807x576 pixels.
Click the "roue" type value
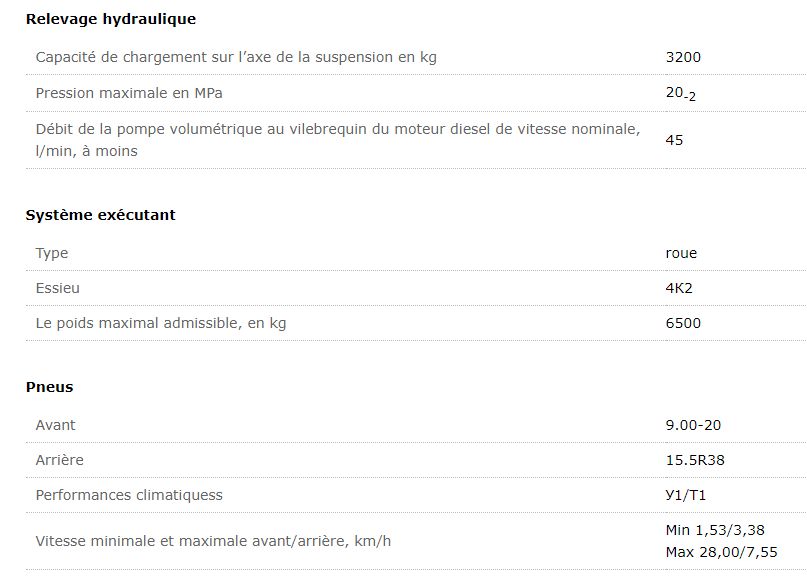click(681, 253)
